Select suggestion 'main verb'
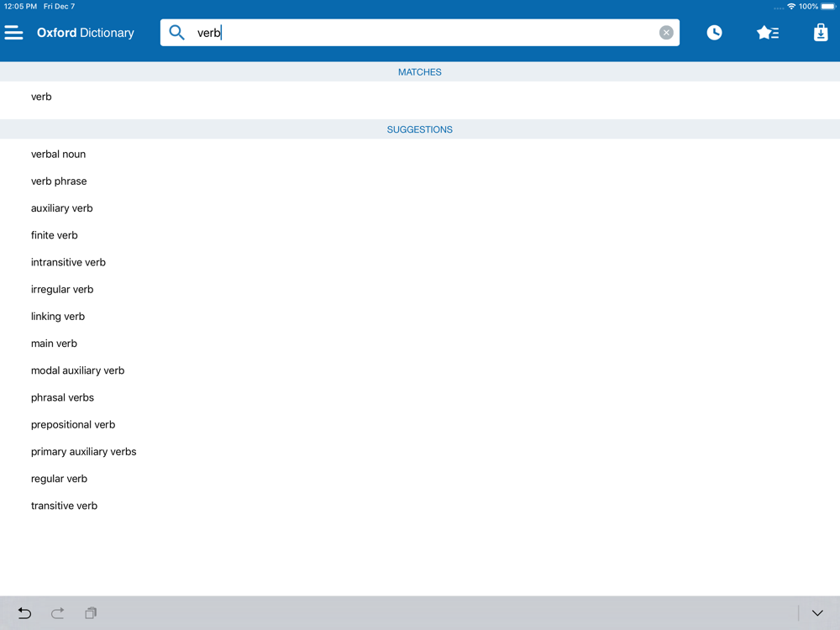 419,344
